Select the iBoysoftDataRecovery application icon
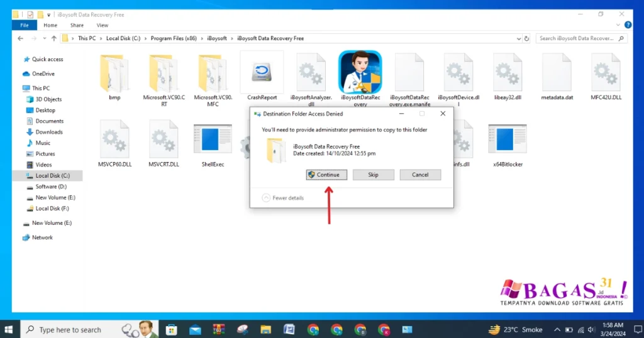The height and width of the screenshot is (338, 644). 360,72
